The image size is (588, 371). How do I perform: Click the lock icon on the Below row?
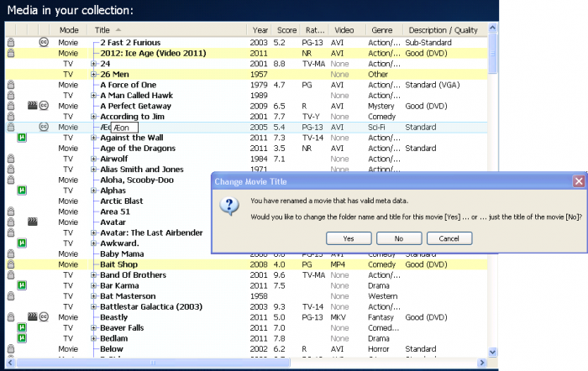(x=11, y=349)
